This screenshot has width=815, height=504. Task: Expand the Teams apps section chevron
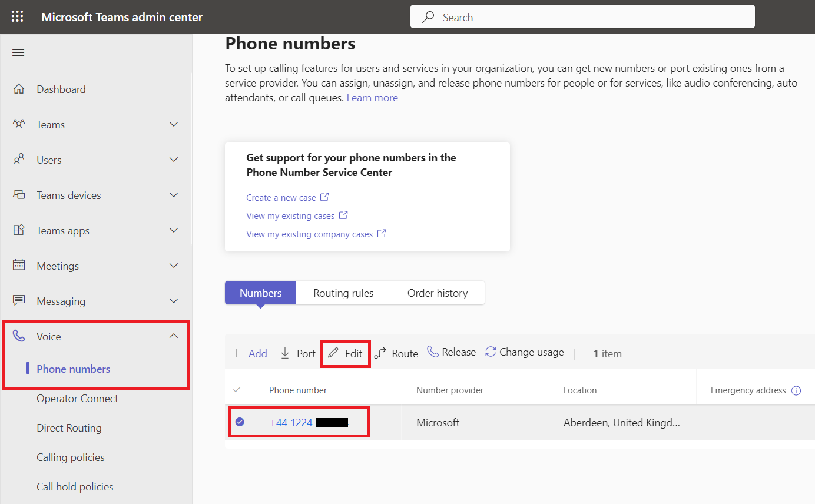174,230
